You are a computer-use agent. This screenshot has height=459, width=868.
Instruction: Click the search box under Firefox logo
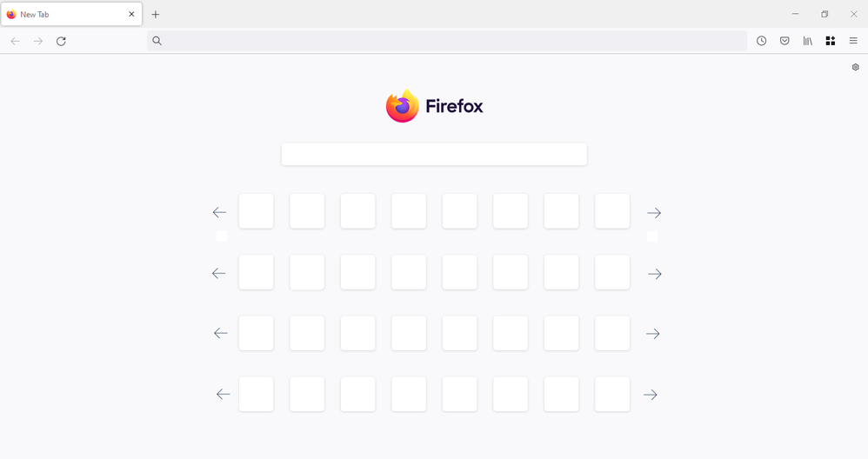[x=434, y=154]
